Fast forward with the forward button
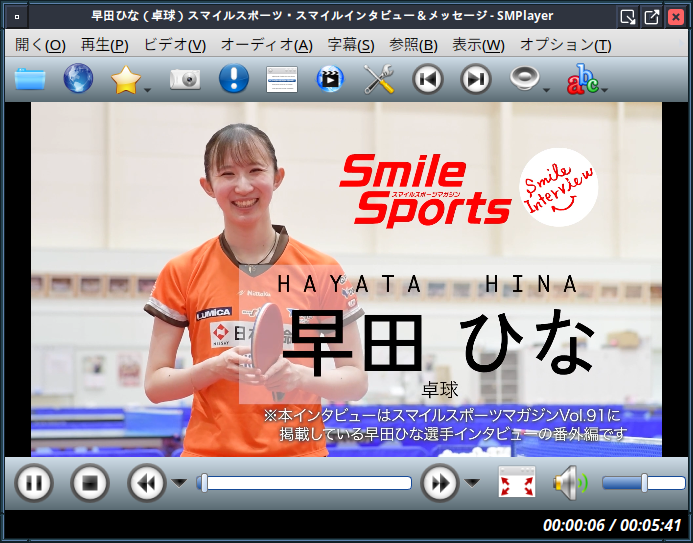 (440, 483)
